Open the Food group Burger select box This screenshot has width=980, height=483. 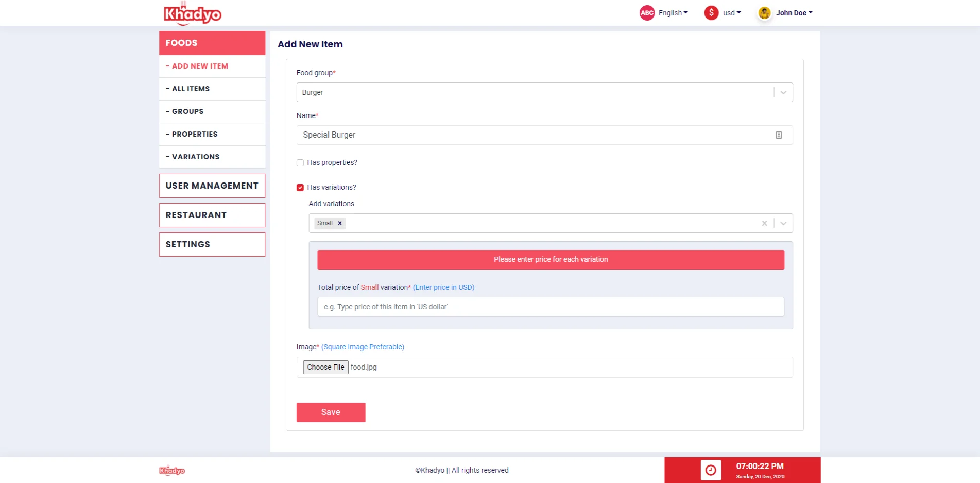[544, 92]
